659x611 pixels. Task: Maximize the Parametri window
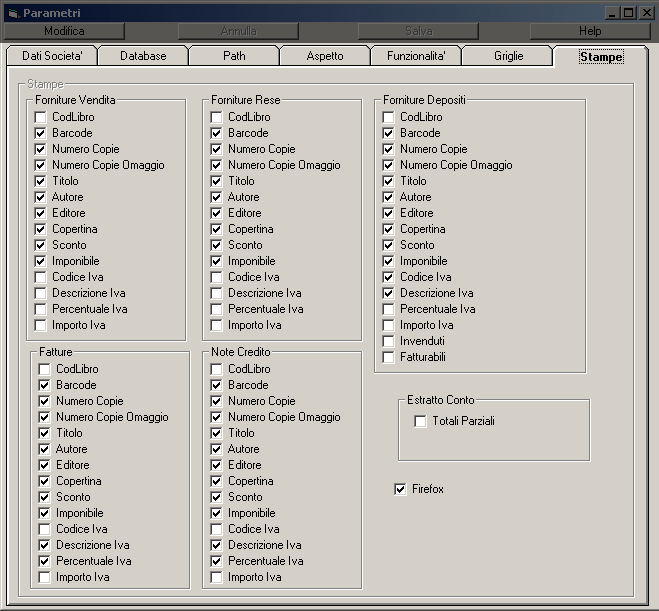coord(628,13)
